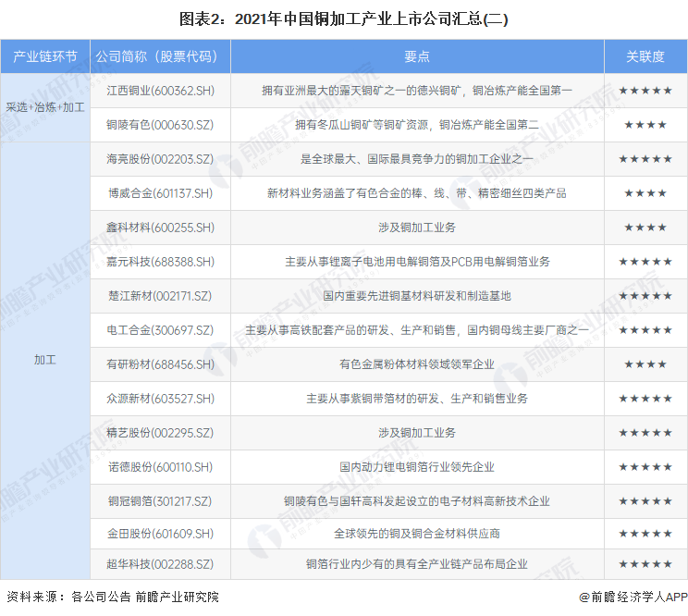Click the five-star rating for 楚江新材
Viewport: 688px width, 616px height.
[645, 296]
